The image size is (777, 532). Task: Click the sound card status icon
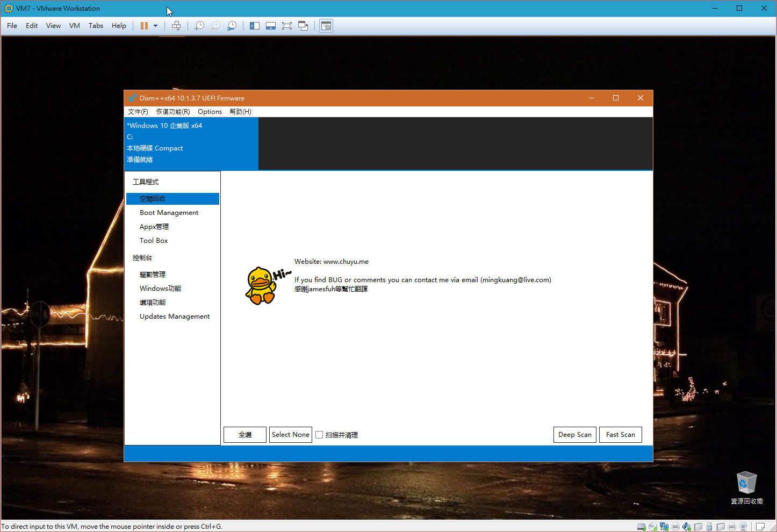[687, 527]
